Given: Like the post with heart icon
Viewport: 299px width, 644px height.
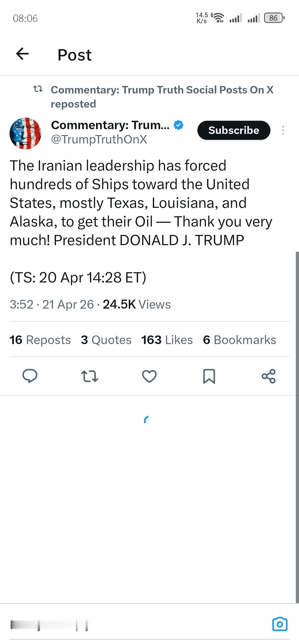Looking at the screenshot, I should [149, 376].
